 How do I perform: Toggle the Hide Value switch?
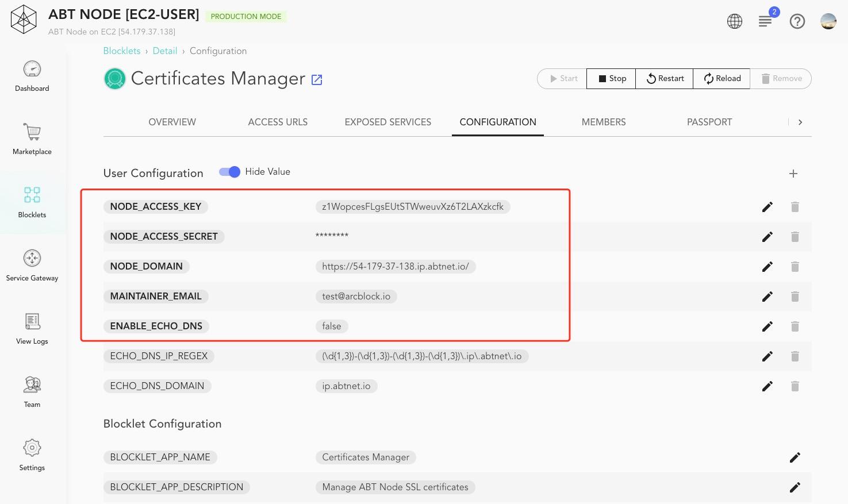pos(229,172)
